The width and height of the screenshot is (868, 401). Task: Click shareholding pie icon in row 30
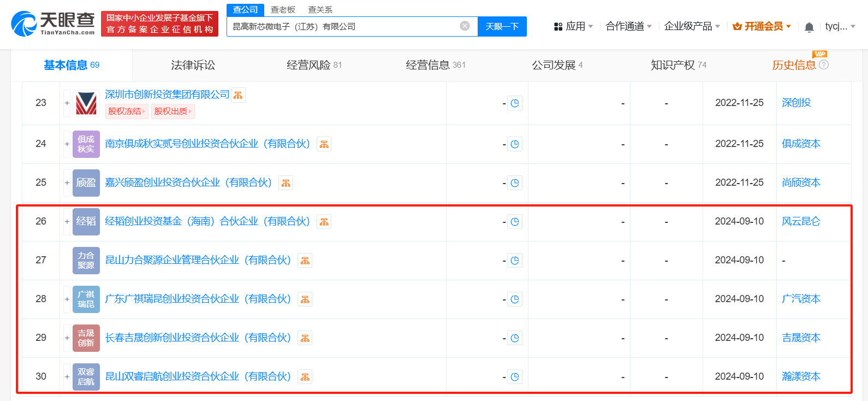pyautogui.click(x=515, y=377)
